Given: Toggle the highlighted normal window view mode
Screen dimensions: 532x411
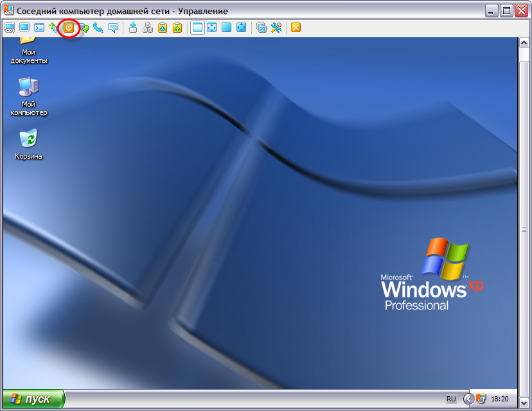Looking at the screenshot, I should tap(197, 28).
